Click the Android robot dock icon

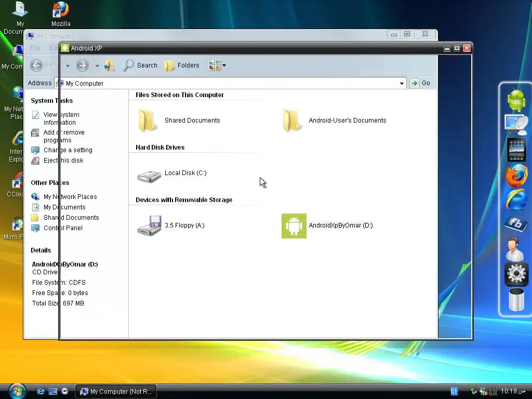point(516,100)
